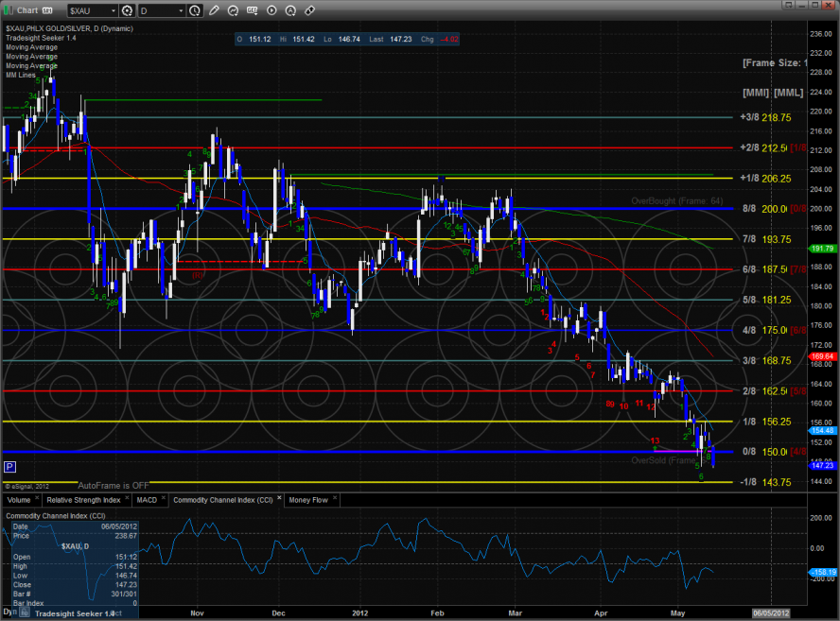Switch to the Relative Strength Index tab
Screen dimensions: 840x621
(83, 498)
